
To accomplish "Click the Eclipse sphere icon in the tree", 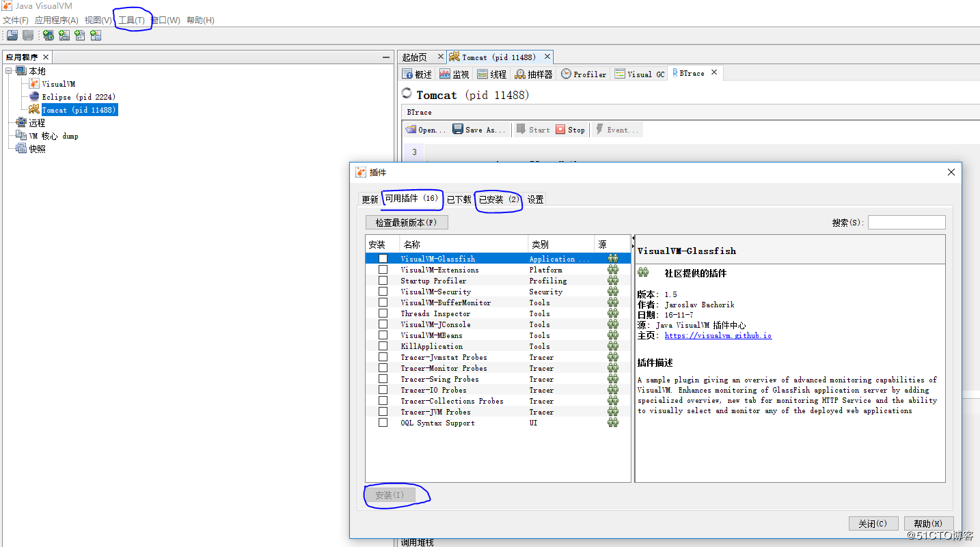I will pos(34,96).
